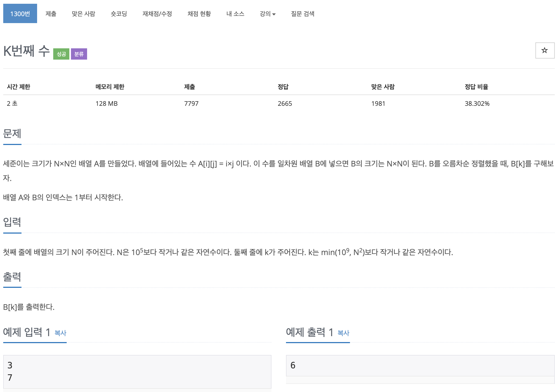
Task: Click the example input code box
Action: click(137, 372)
